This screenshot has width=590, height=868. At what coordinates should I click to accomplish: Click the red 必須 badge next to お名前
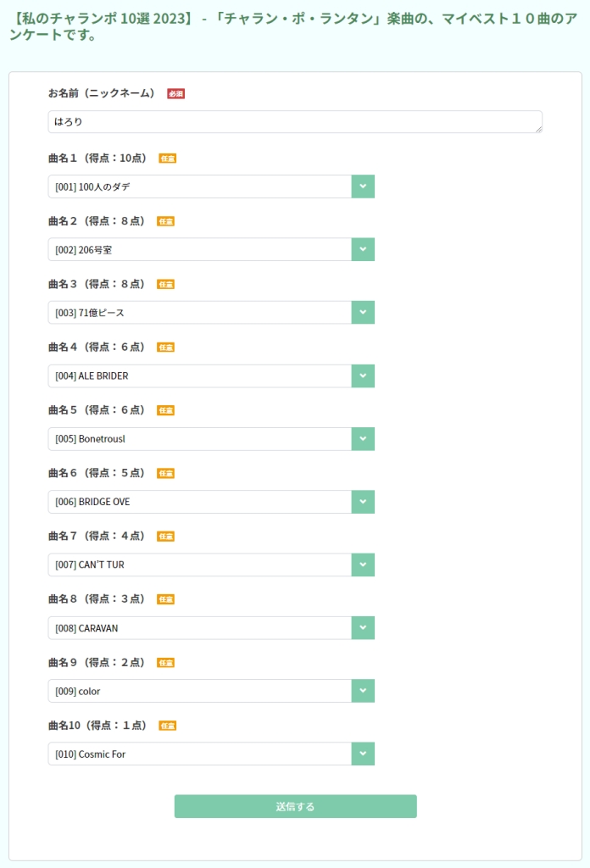176,93
